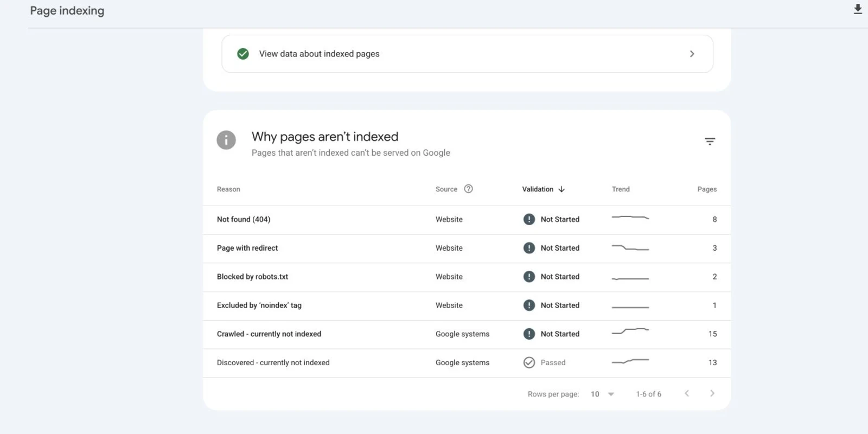This screenshot has width=868, height=434.
Task: Click page count 13 for Discovered row
Action: [713, 362]
